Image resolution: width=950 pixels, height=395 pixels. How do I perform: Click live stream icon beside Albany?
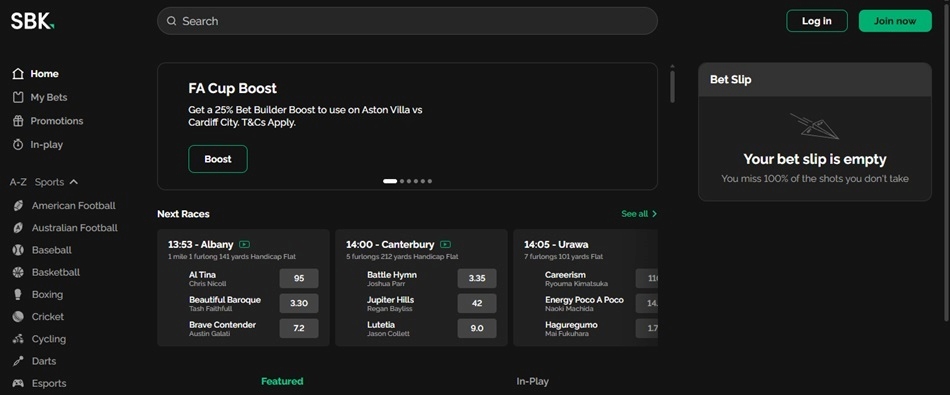click(244, 245)
